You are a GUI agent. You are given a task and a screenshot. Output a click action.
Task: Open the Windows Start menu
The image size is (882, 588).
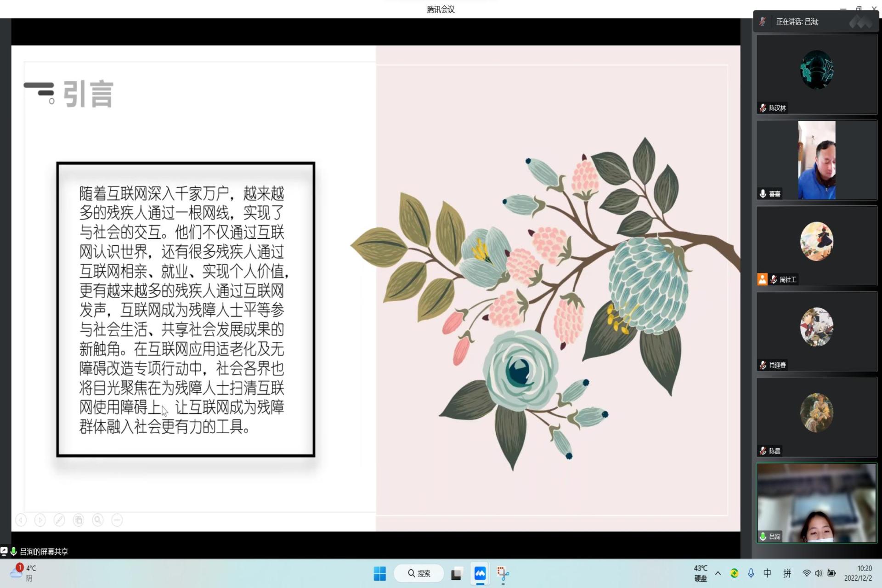[x=380, y=573]
